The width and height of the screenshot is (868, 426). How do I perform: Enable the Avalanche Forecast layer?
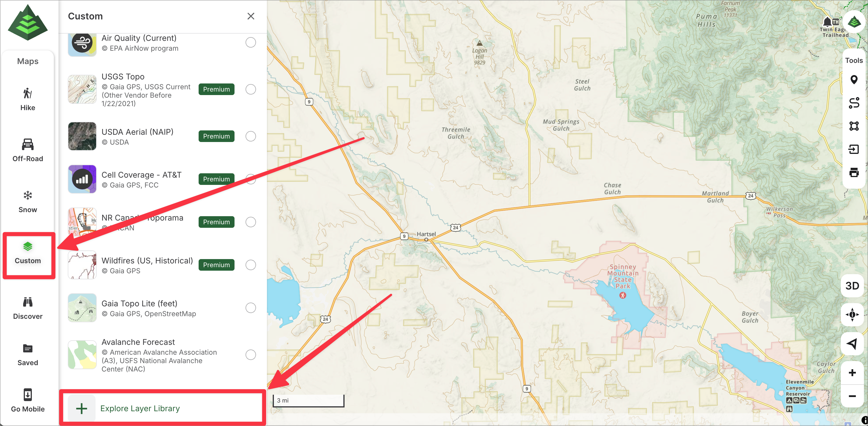point(250,355)
